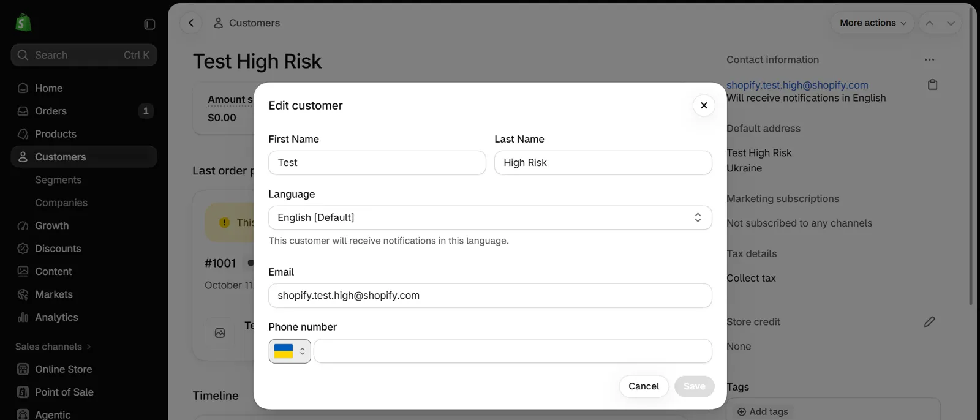Click order #1001
The image size is (980, 420).
[220, 263]
